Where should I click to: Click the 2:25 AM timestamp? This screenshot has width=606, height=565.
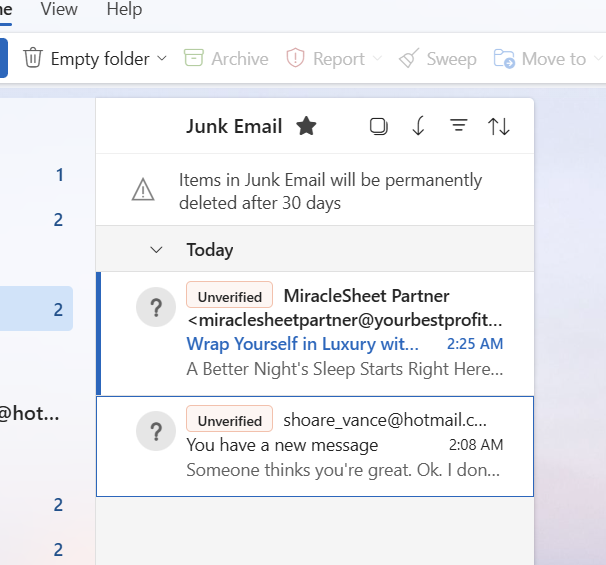coord(475,344)
